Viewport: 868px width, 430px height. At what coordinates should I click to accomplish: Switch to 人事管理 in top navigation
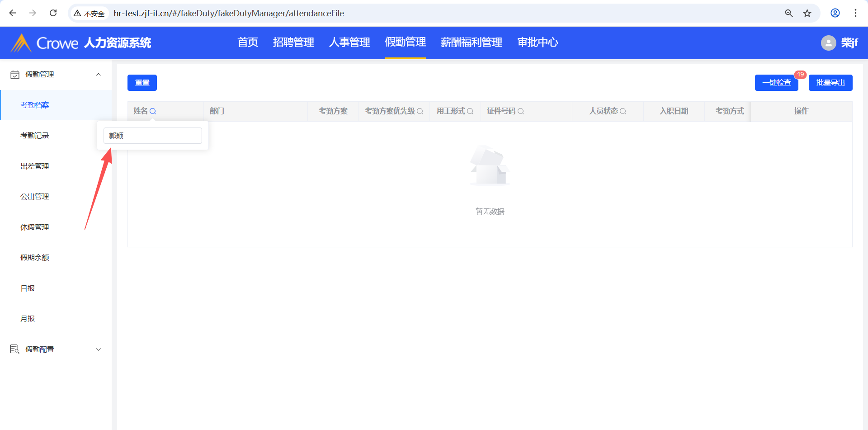pyautogui.click(x=349, y=43)
